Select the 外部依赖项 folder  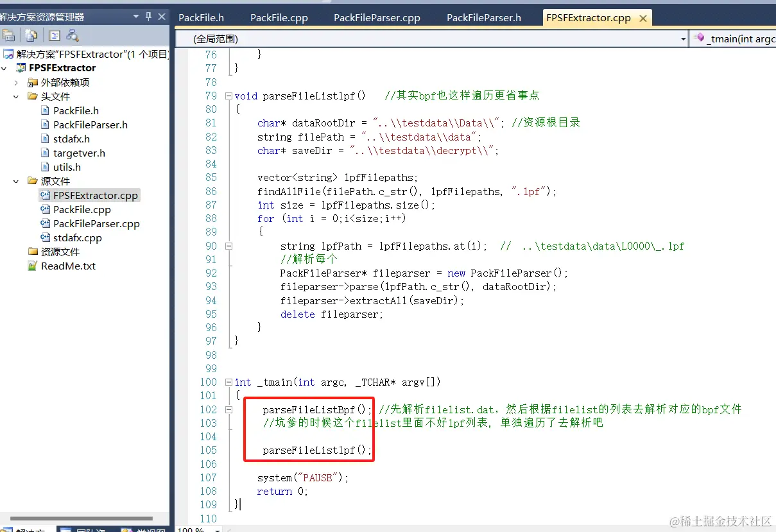click(65, 83)
